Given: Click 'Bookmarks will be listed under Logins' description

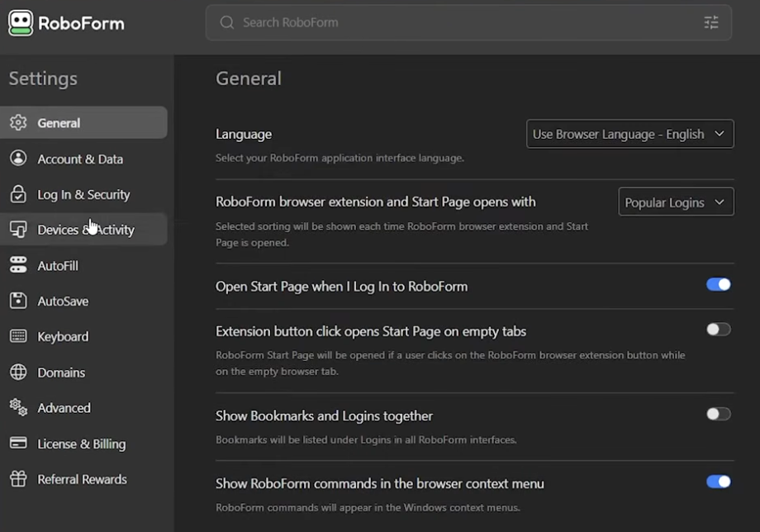Looking at the screenshot, I should pyautogui.click(x=366, y=439).
